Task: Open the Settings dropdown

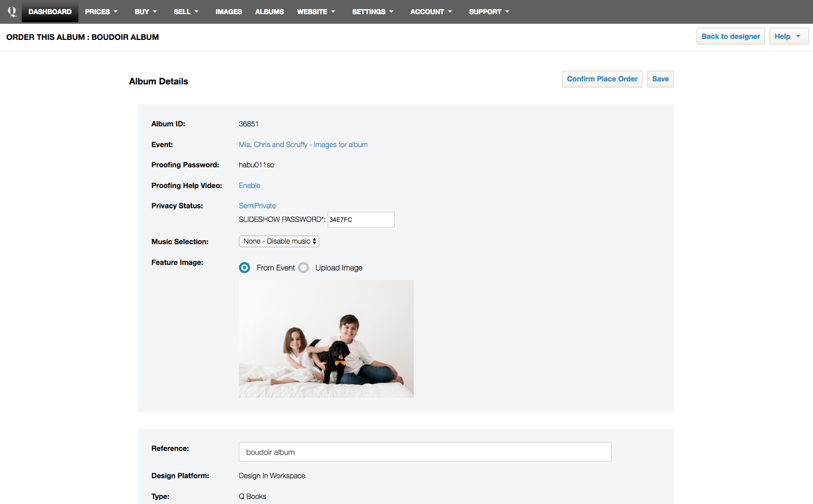Action: pyautogui.click(x=372, y=12)
